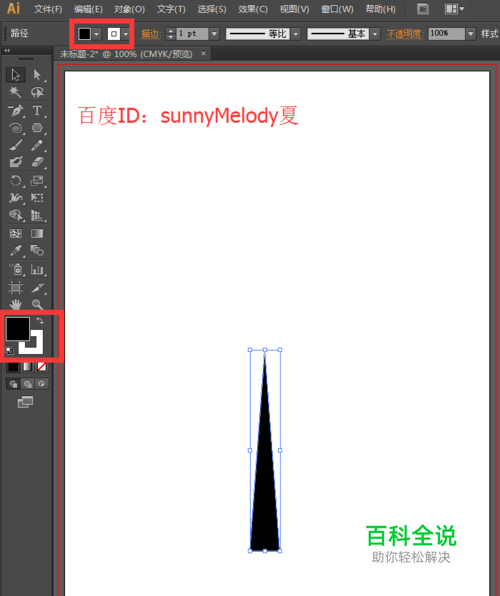The image size is (500, 596).
Task: Select the Shape Builder tool
Action: click(x=16, y=215)
